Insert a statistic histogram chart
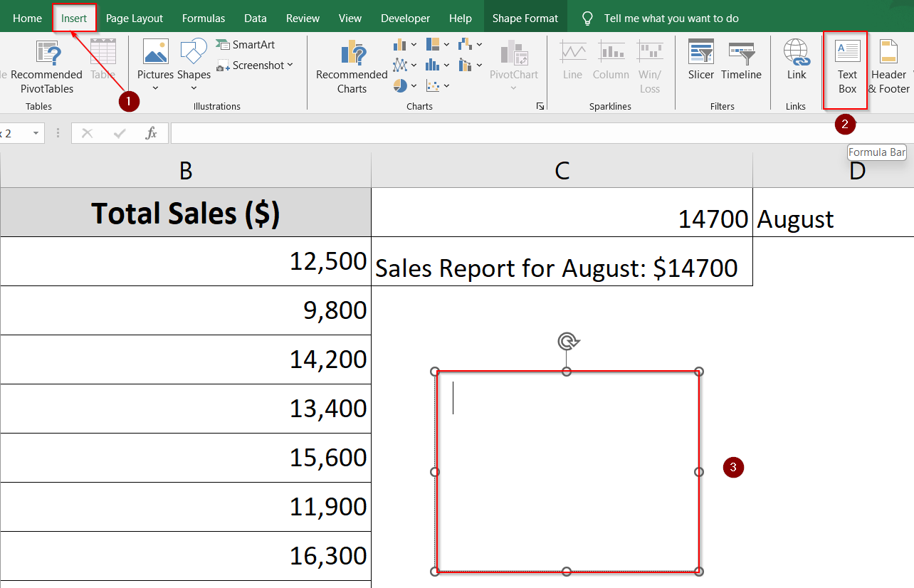The width and height of the screenshot is (914, 588). 433,65
